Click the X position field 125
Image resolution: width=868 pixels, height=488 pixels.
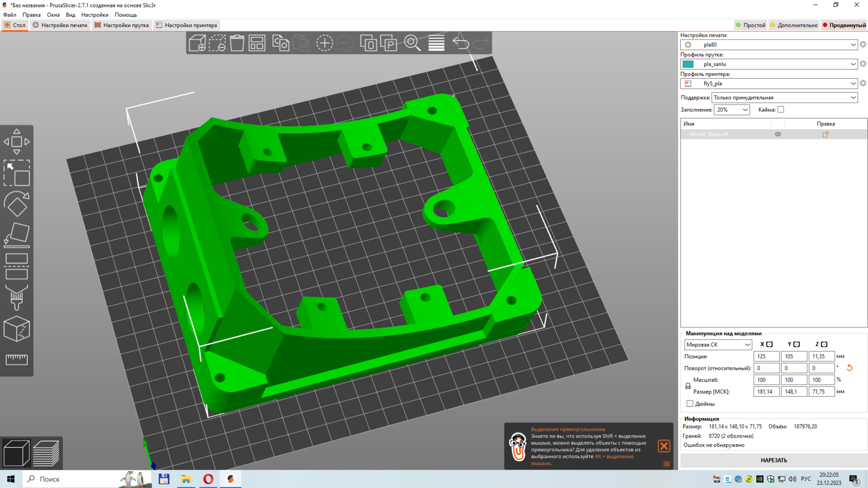pos(767,356)
